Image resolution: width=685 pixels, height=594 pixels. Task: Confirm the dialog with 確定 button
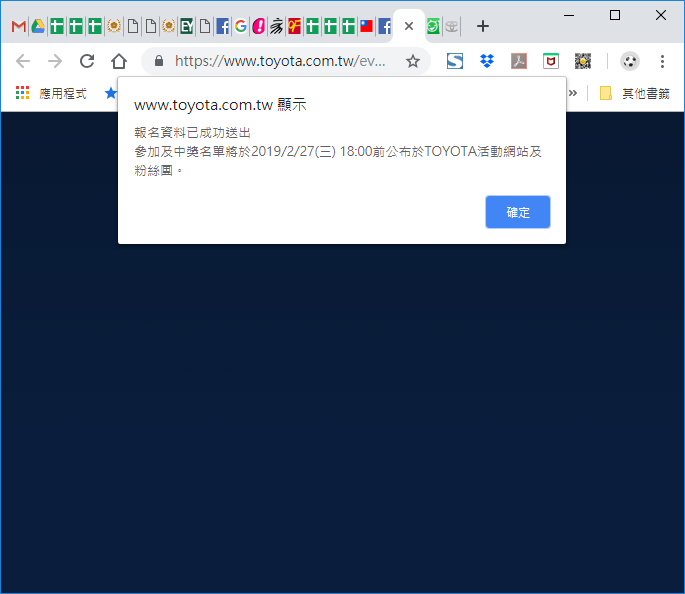(518, 212)
